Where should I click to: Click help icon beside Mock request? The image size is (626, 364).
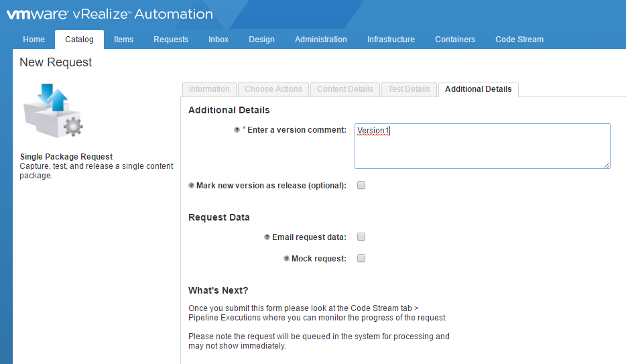286,259
